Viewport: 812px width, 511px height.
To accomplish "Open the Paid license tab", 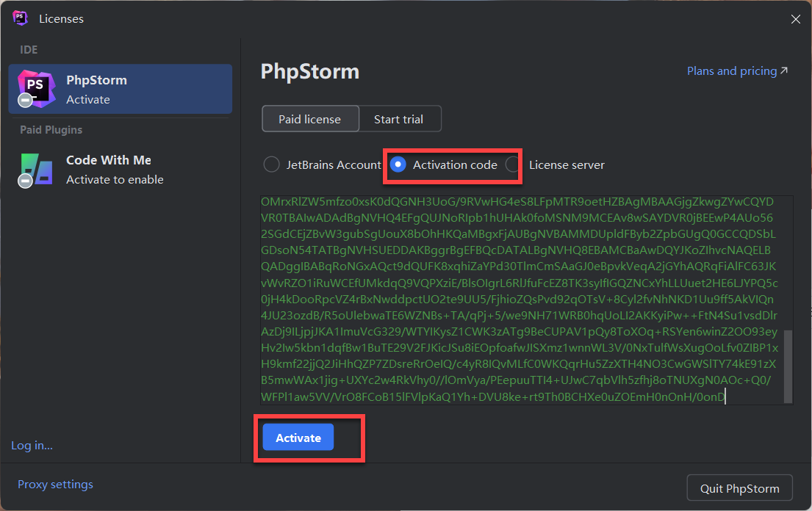I will 309,119.
